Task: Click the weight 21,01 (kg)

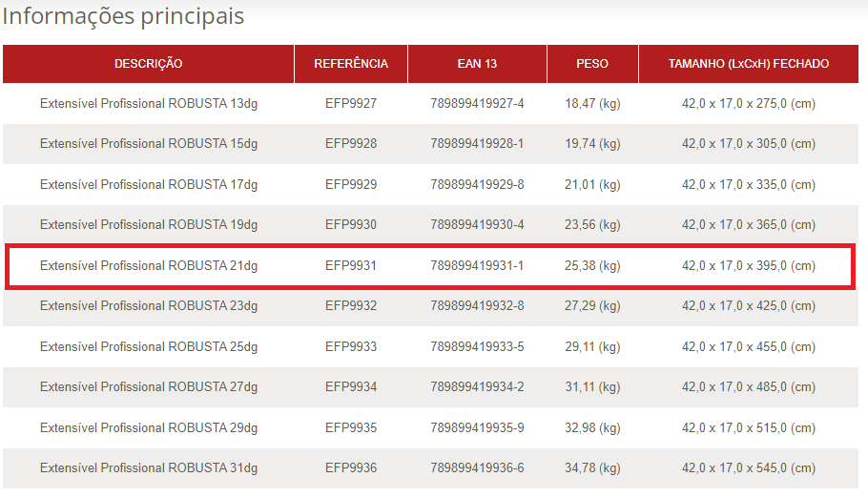Action: click(x=592, y=184)
